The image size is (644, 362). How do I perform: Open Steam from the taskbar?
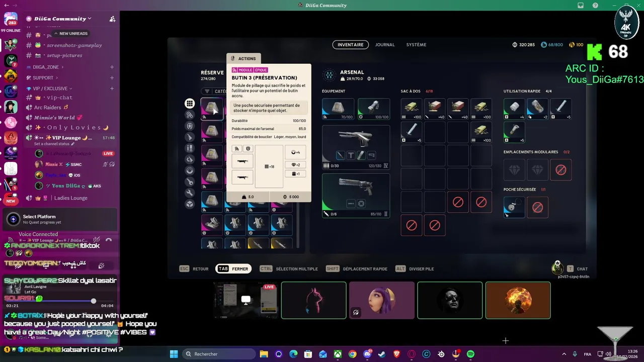[382, 354]
